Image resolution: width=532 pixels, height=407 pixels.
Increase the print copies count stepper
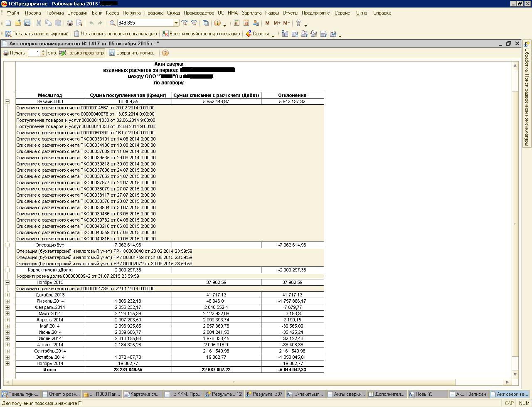click(43, 51)
